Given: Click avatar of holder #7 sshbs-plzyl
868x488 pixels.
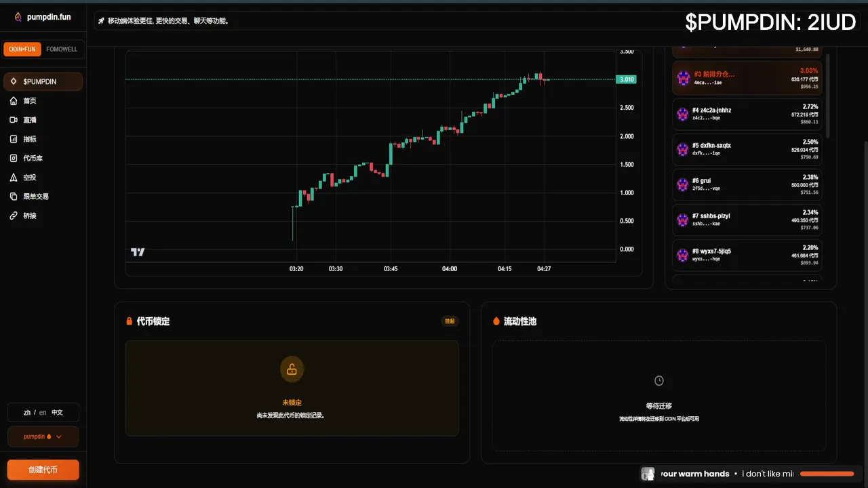Looking at the screenshot, I should click(683, 220).
